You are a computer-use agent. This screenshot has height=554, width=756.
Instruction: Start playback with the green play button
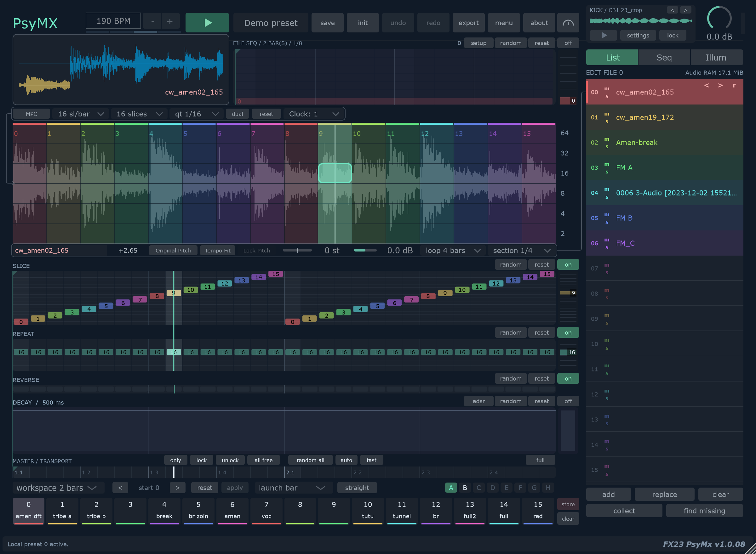point(207,23)
